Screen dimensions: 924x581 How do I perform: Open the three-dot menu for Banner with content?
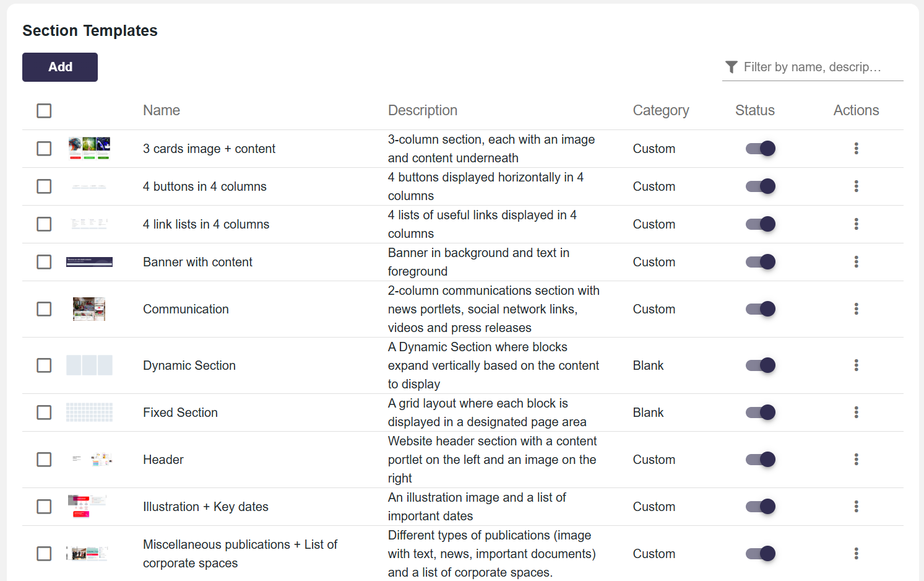point(856,262)
